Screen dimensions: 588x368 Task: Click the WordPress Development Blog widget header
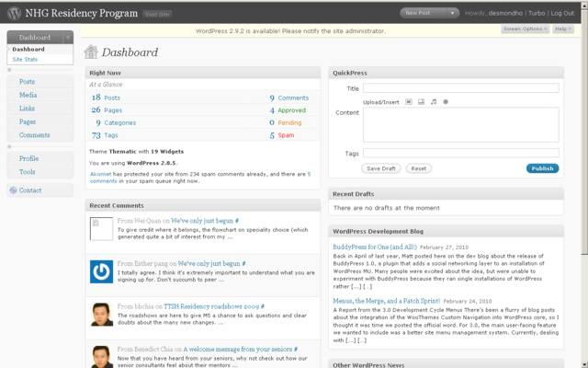(x=446, y=231)
